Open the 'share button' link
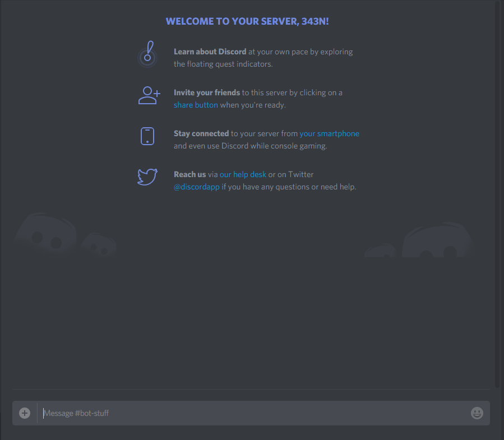Screen dimensions: 504x440 point(196,105)
